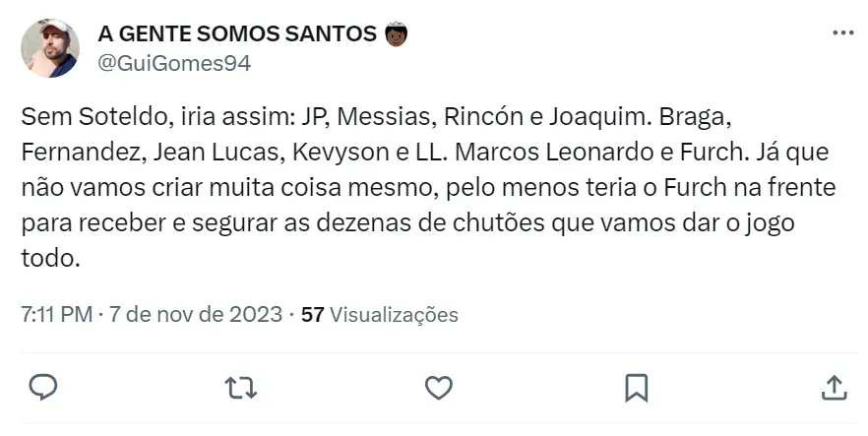Click the user's profile avatar photo
This screenshot has height=436, width=868.
(49, 48)
